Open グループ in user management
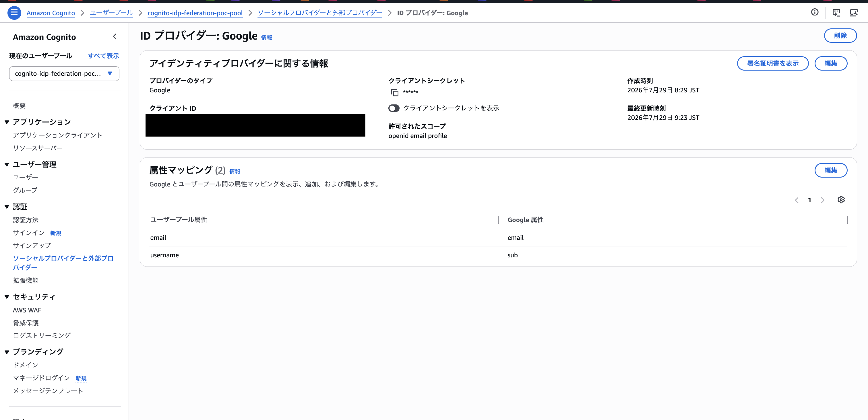868x420 pixels. pyautogui.click(x=25, y=190)
